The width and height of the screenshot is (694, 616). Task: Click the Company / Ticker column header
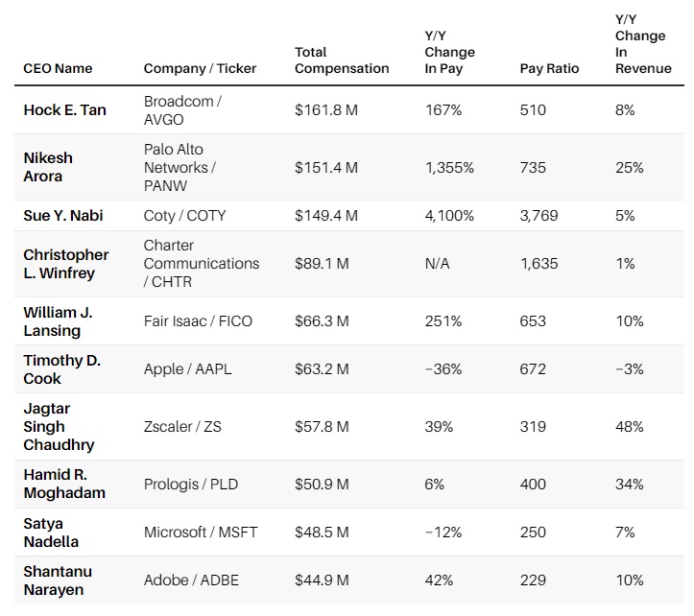202,68
